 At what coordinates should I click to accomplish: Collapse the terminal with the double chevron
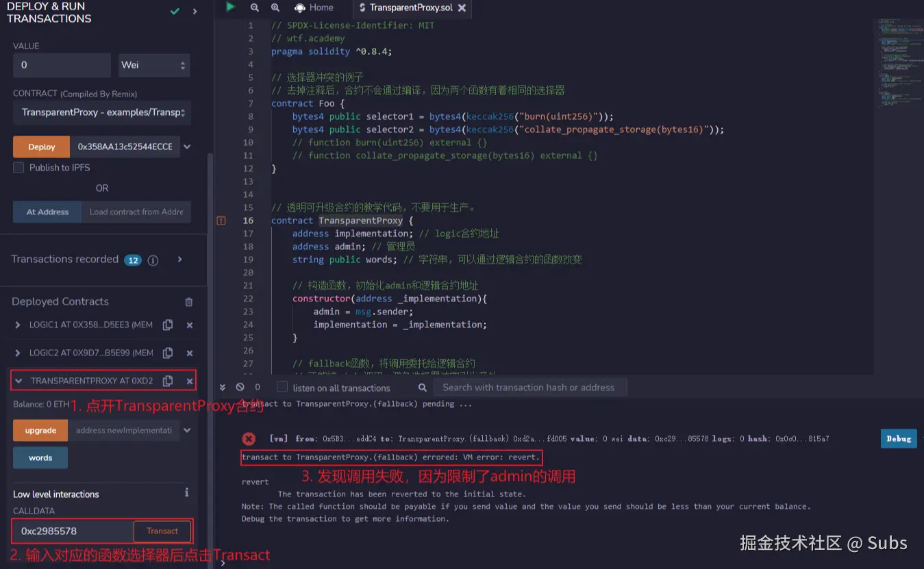point(222,387)
